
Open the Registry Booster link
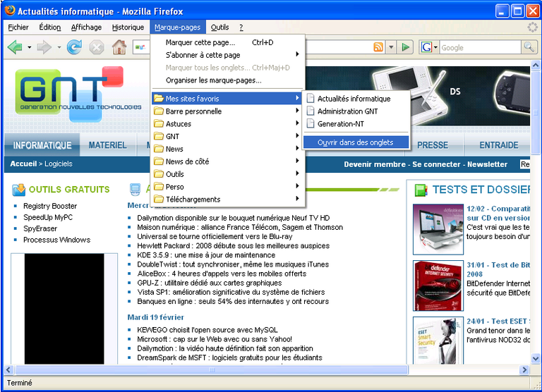pyautogui.click(x=50, y=206)
